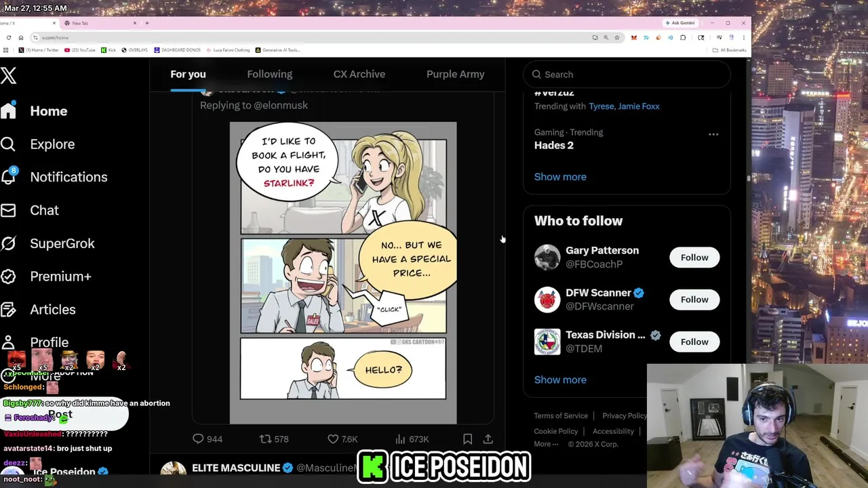Open the Tyrese trending link
This screenshot has height=488, width=868.
tap(601, 106)
